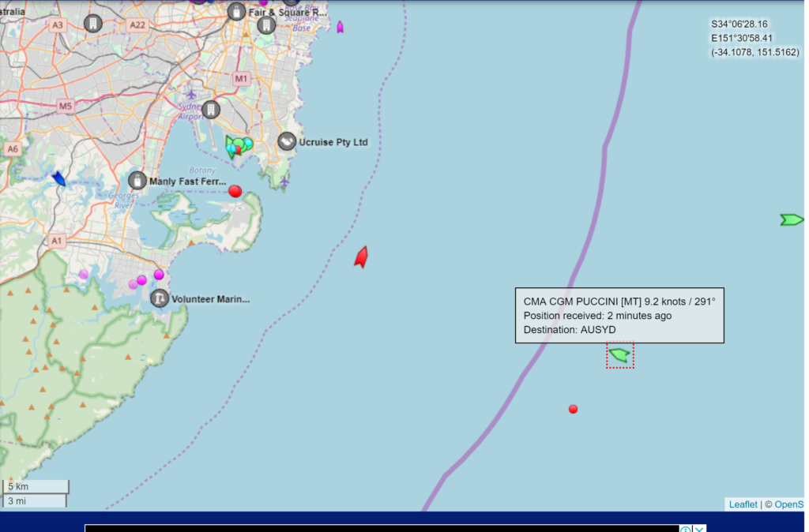Click the building marker beside A3 road

tap(93, 24)
